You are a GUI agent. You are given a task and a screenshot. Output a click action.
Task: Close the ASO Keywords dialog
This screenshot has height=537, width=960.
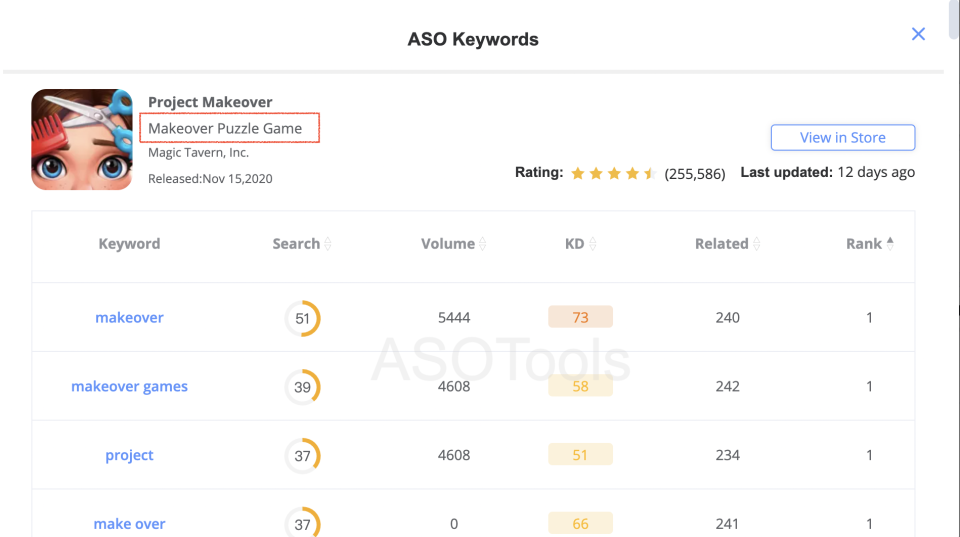click(918, 34)
